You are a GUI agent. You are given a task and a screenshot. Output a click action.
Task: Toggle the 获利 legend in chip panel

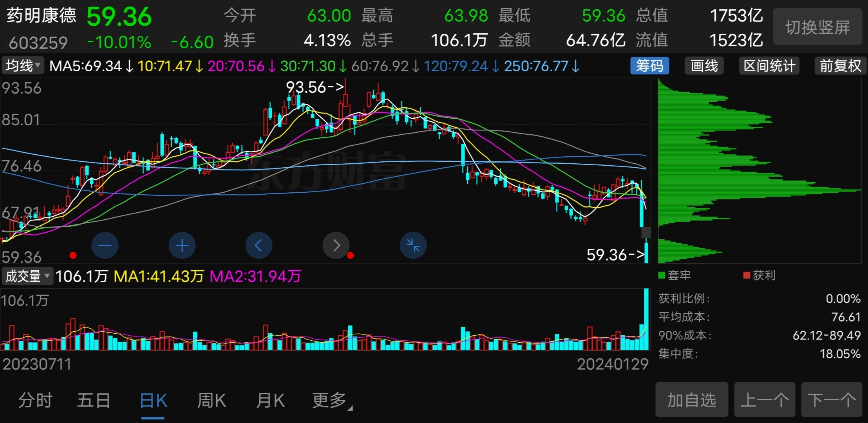(759, 275)
